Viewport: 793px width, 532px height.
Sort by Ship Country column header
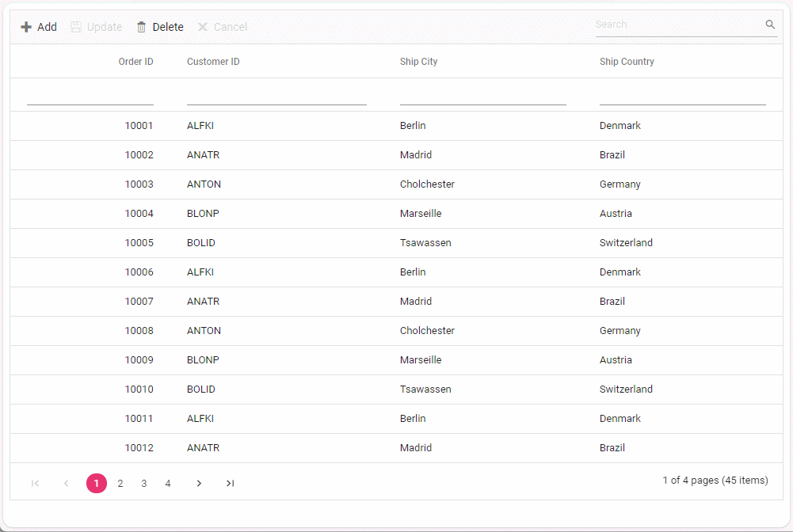(627, 62)
